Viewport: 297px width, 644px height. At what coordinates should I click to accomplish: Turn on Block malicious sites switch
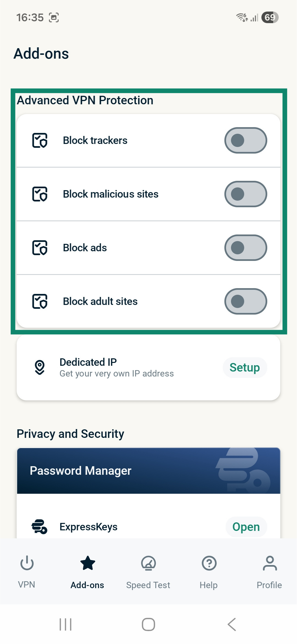[x=246, y=194]
